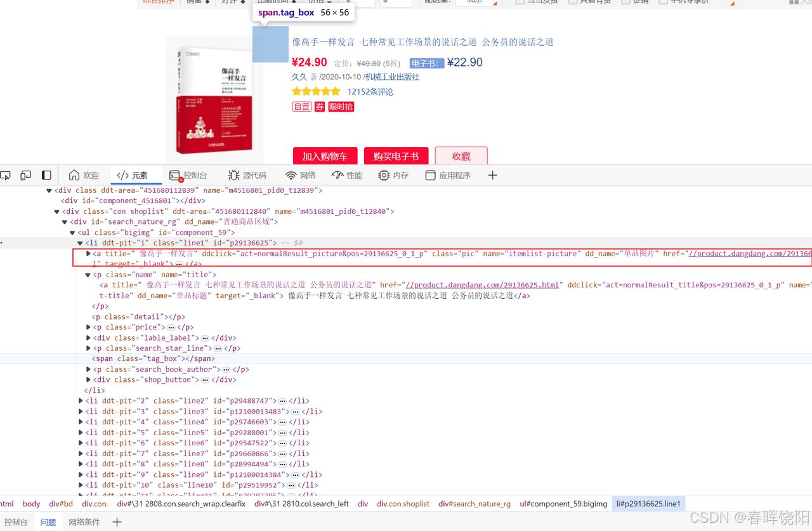812x531 pixels.
Task: Expand the div class=lable_label node
Action: pyautogui.click(x=88, y=338)
